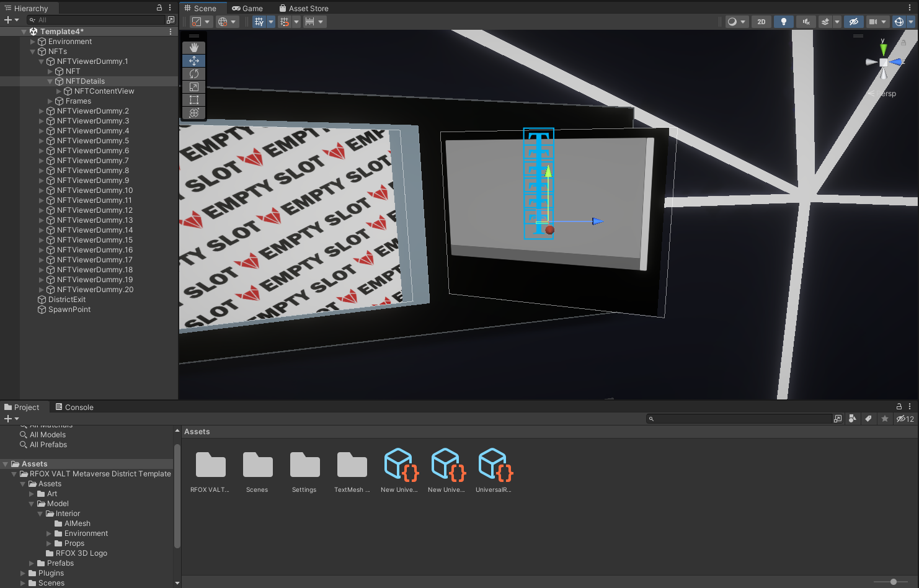919x588 pixels.
Task: Toggle Project panel lock icon
Action: [x=899, y=407]
